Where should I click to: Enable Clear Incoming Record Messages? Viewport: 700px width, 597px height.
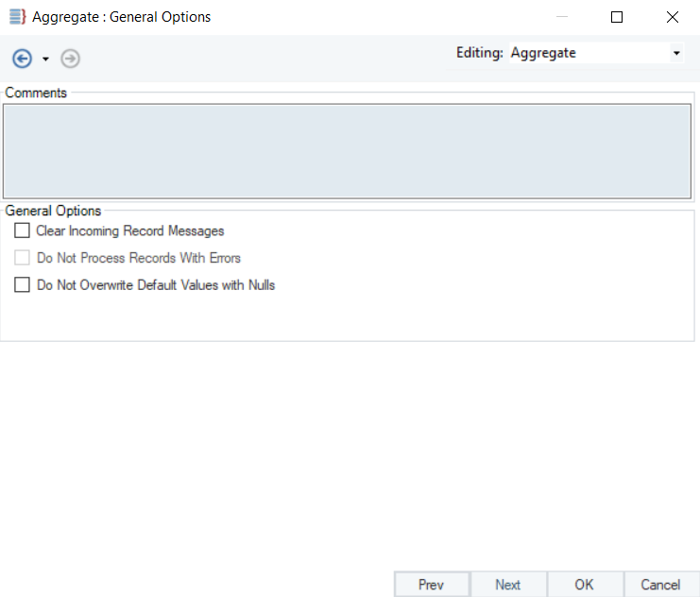[x=23, y=230]
